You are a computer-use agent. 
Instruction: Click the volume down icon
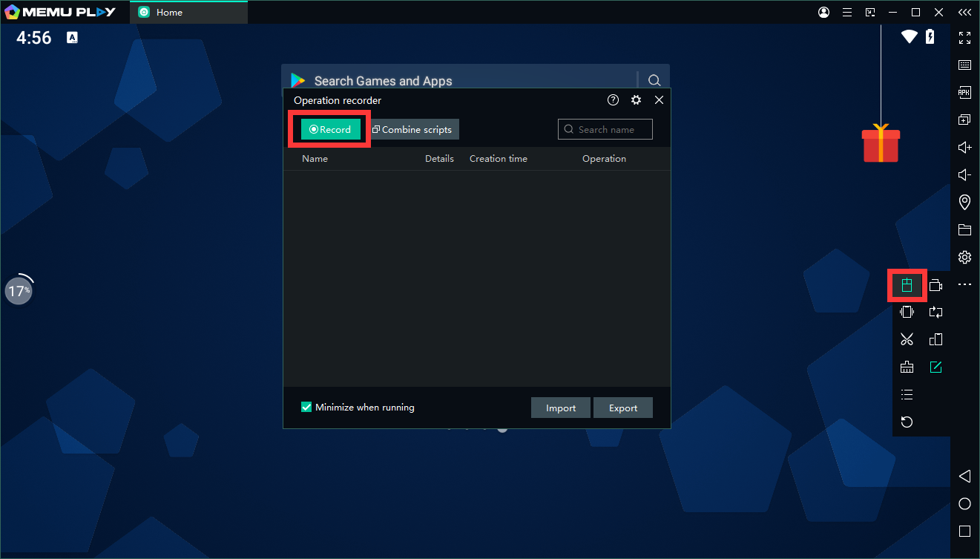[964, 175]
